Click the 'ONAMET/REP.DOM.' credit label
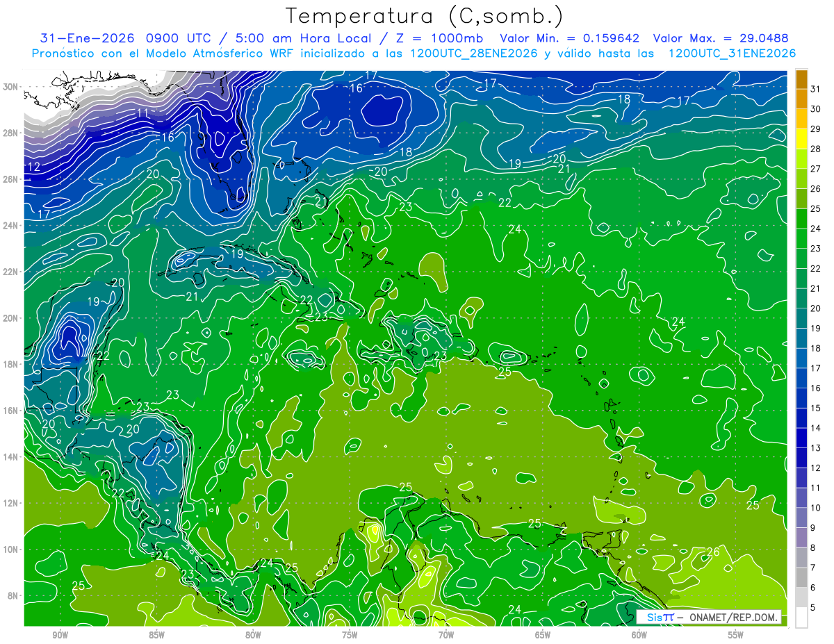Viewport: 834px width, 644px height. pos(734,617)
